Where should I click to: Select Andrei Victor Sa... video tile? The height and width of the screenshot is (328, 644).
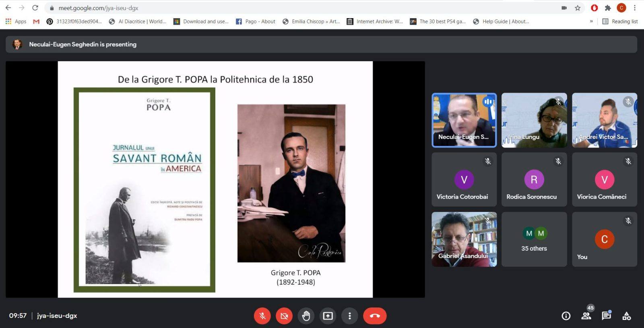[605, 120]
